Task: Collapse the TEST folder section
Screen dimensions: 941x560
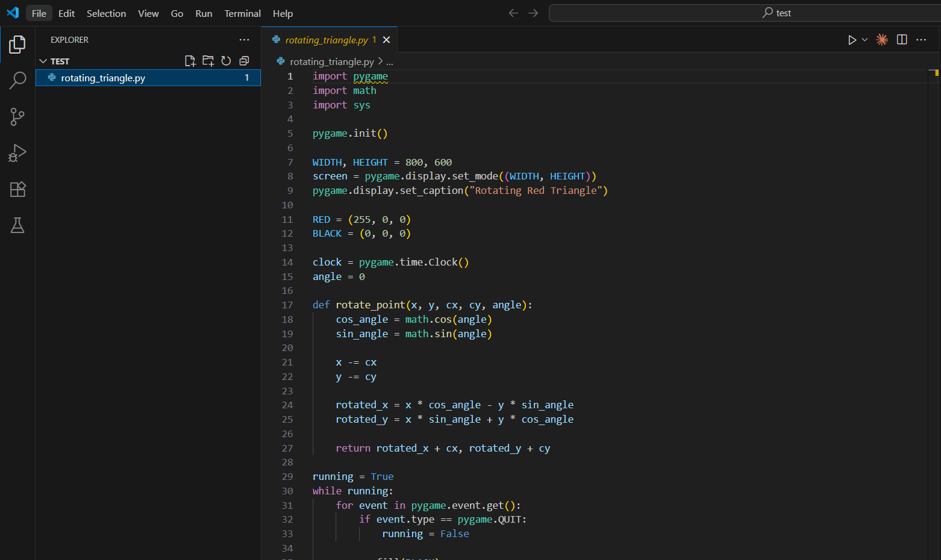Action: pos(43,61)
